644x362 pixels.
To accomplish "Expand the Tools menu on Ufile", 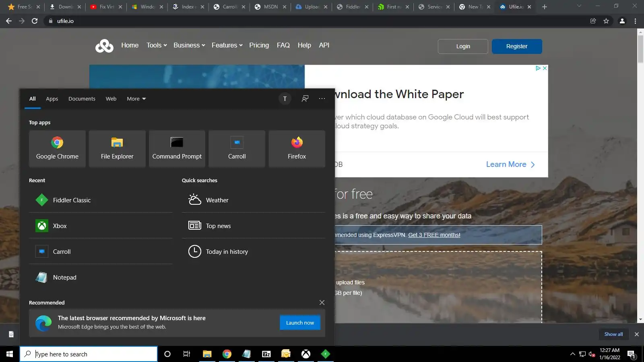I will pyautogui.click(x=157, y=45).
